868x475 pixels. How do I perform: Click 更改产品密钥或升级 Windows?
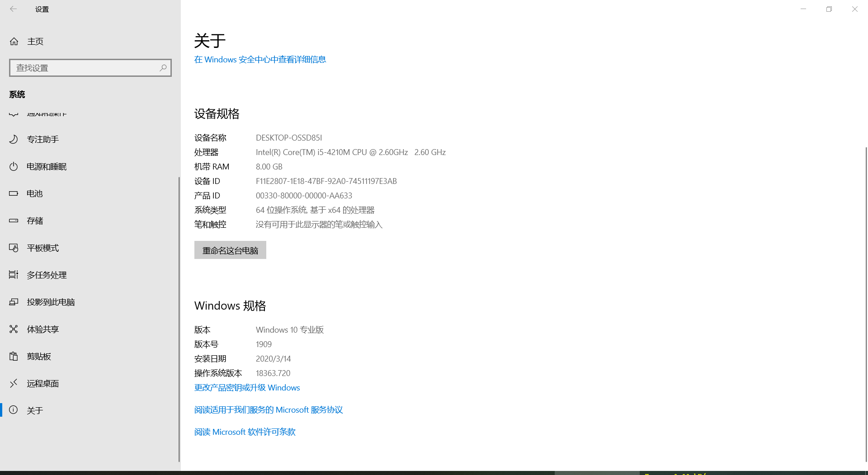point(247,387)
